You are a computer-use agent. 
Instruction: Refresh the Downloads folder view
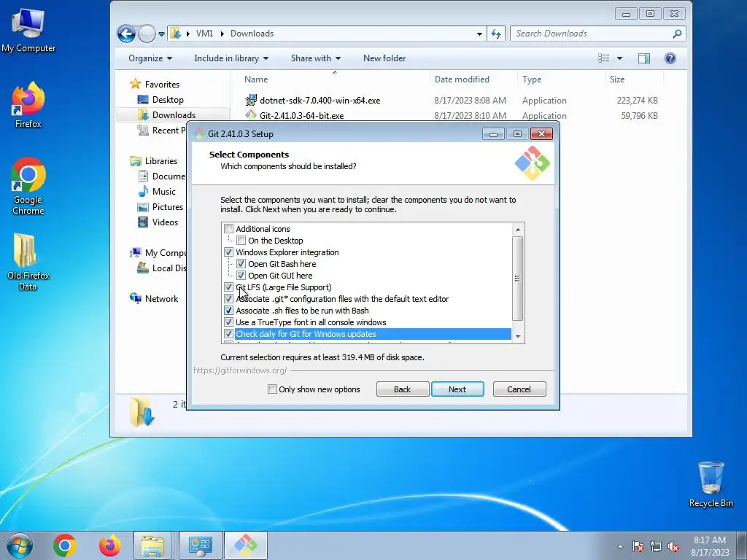point(496,34)
